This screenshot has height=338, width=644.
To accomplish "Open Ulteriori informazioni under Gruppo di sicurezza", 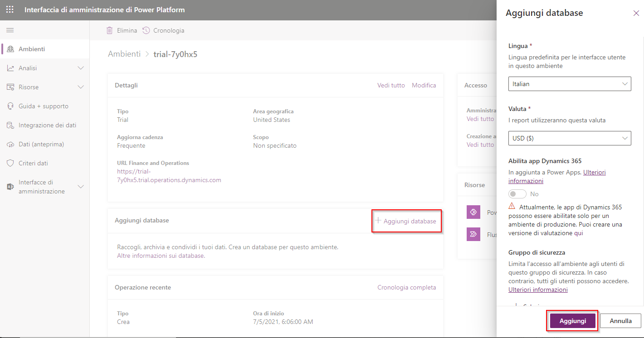I will [x=538, y=290].
